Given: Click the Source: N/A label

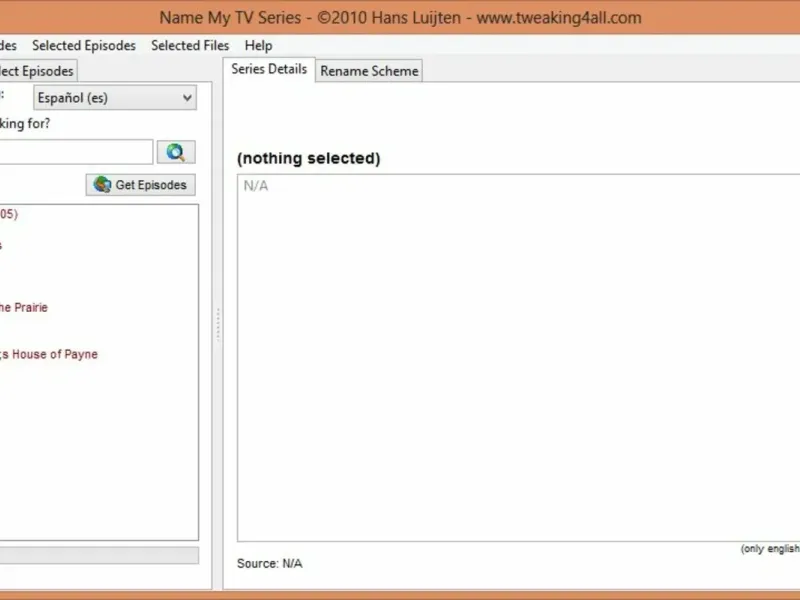Looking at the screenshot, I should 269,563.
